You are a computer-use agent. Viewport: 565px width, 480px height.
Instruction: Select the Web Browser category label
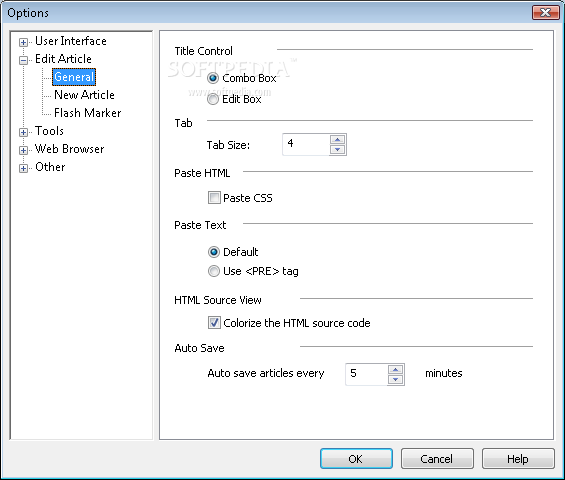pos(70,149)
